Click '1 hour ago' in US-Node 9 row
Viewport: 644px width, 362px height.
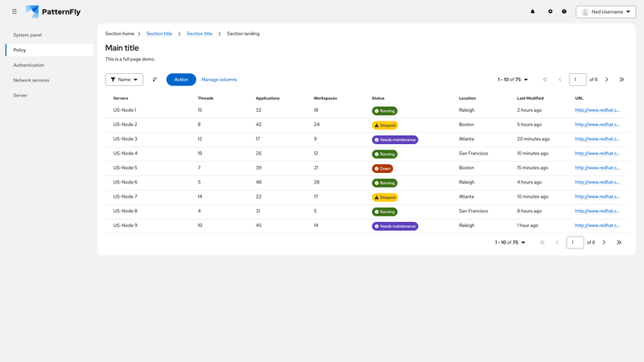click(x=527, y=225)
